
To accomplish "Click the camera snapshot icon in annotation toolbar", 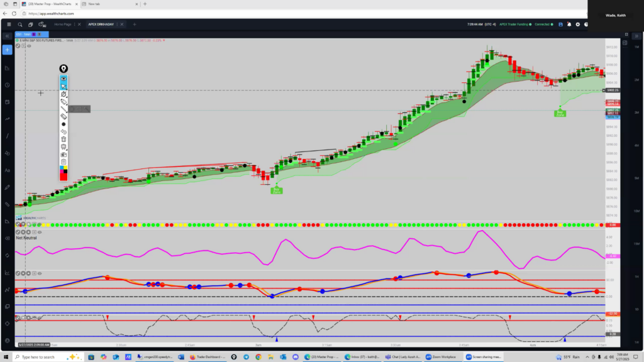I will coord(64,155).
